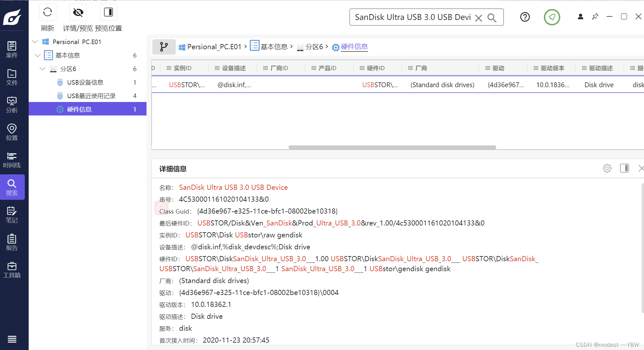Image resolution: width=644 pixels, height=350 pixels.
Task: Click the 预览位置 panel layout icon
Action: [x=109, y=13]
